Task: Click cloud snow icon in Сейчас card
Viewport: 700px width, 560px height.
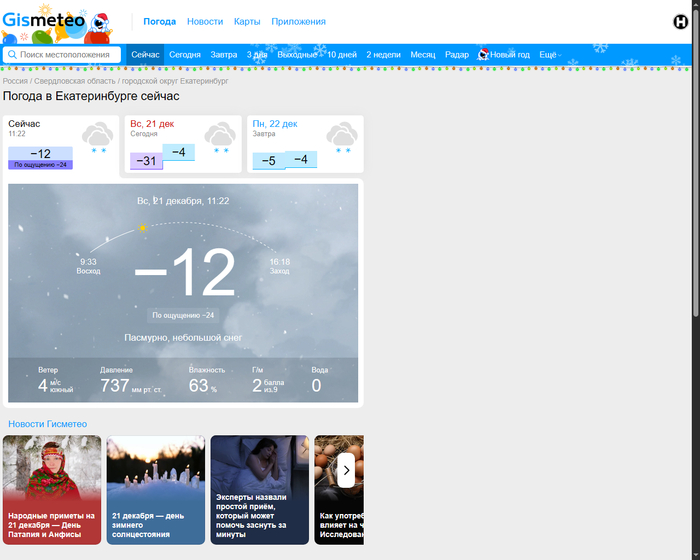Action: click(x=98, y=136)
